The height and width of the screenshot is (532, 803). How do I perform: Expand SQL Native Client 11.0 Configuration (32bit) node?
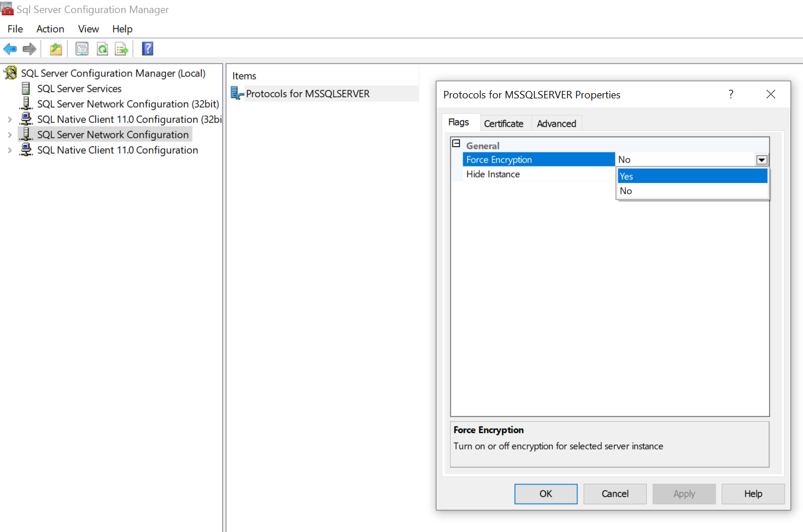pyautogui.click(x=10, y=119)
